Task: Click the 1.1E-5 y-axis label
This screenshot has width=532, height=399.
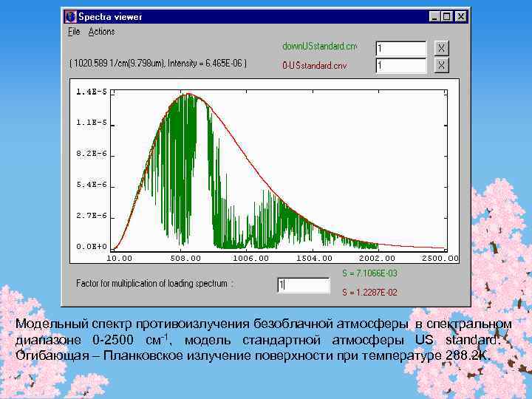Action: 92,123
